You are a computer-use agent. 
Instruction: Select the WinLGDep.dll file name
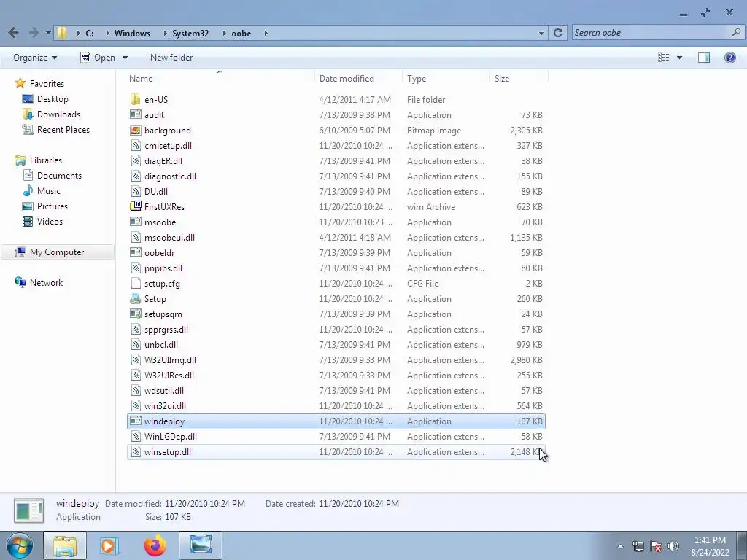click(x=171, y=437)
